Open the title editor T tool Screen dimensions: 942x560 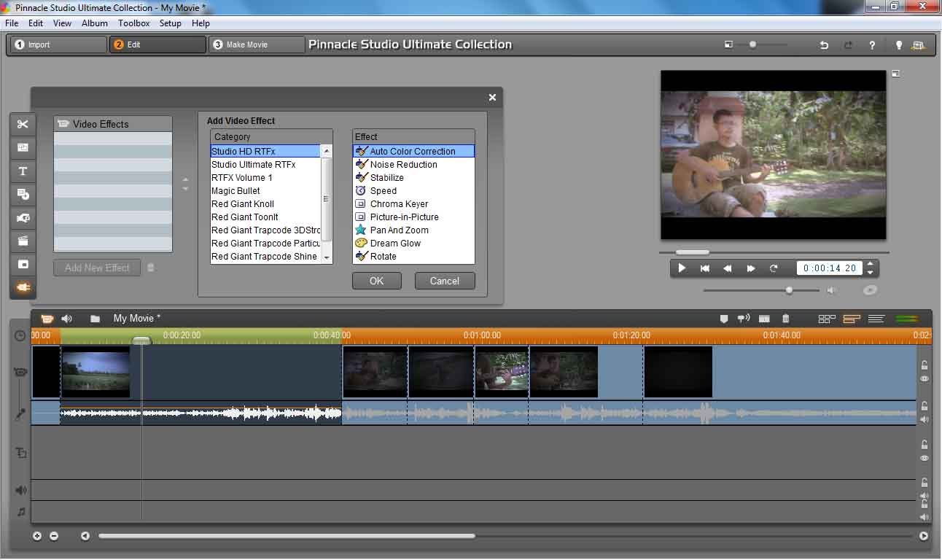(x=23, y=171)
